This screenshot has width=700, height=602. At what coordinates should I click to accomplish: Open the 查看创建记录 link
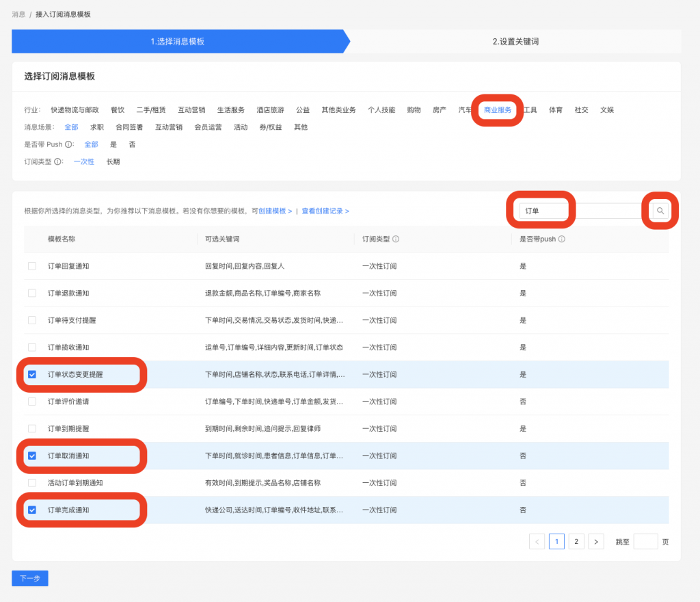pos(325,211)
